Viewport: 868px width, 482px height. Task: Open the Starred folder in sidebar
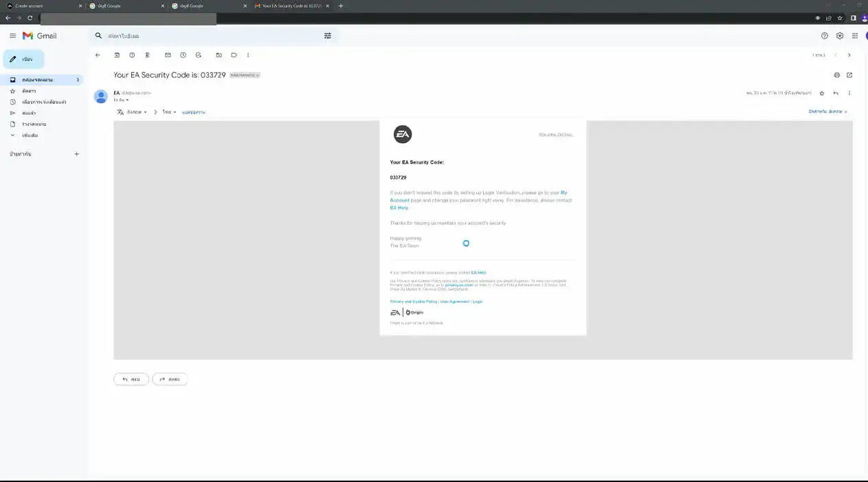pos(42,91)
